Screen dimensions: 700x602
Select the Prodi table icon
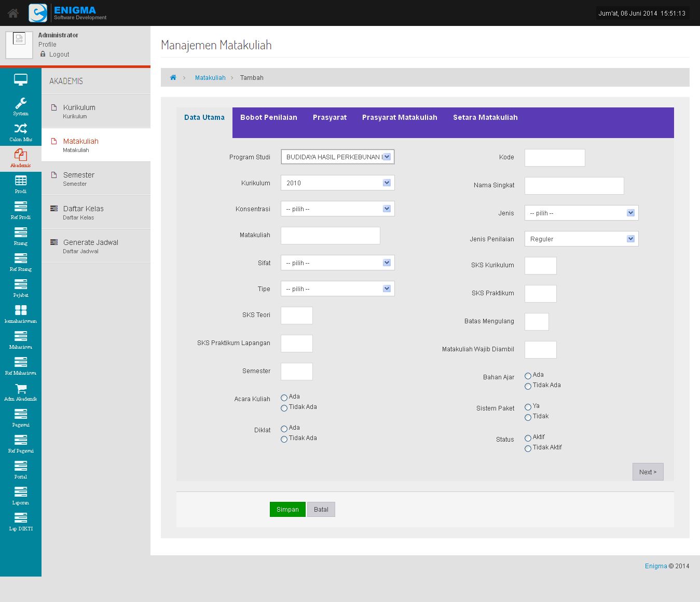coord(21,181)
